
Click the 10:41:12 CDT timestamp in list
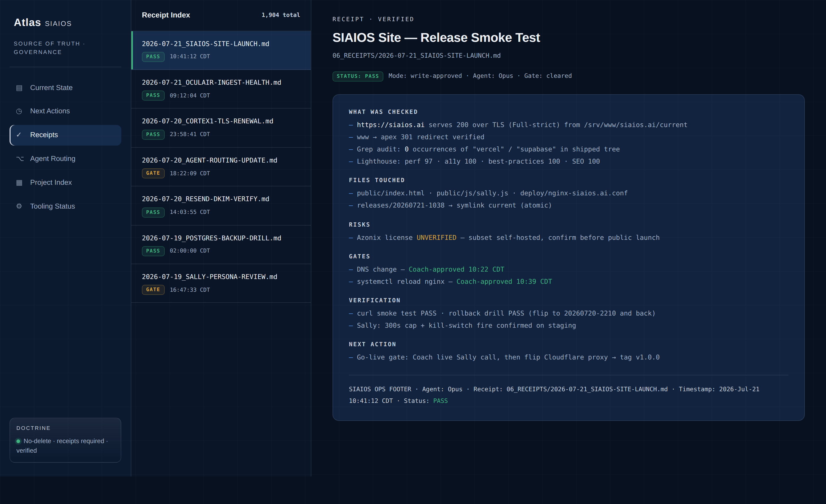click(190, 56)
